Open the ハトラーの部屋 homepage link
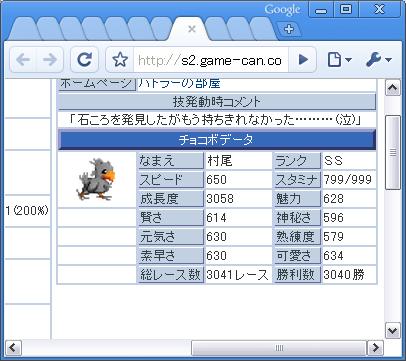The width and height of the screenshot is (406, 361). pyautogui.click(x=179, y=83)
